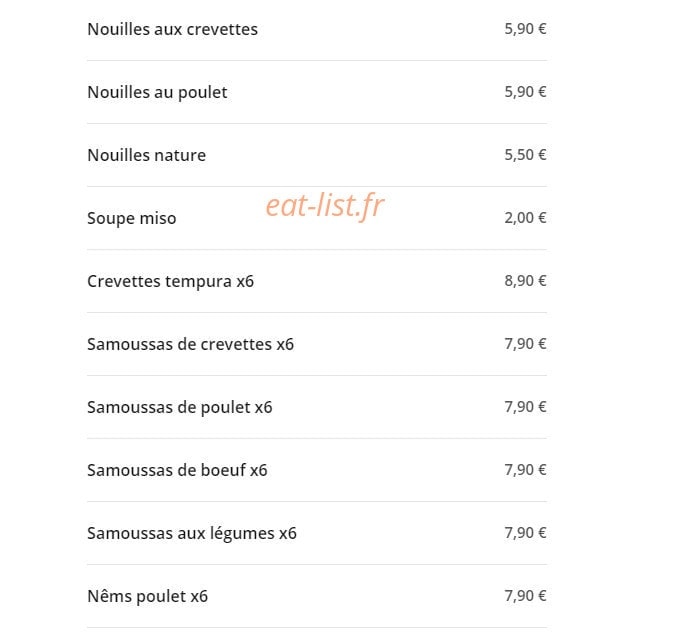This screenshot has height=634, width=690.
Task: Click the 7,90 € Samoussas aux légumes price
Action: [525, 533]
